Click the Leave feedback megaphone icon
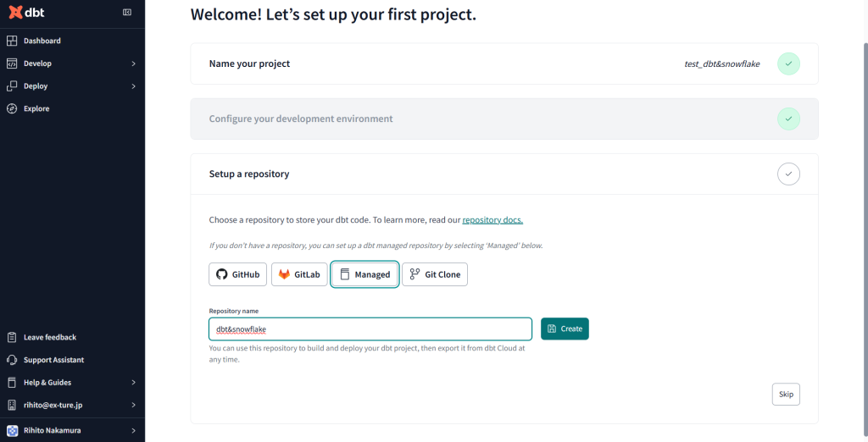The height and width of the screenshot is (442, 868). click(12, 337)
